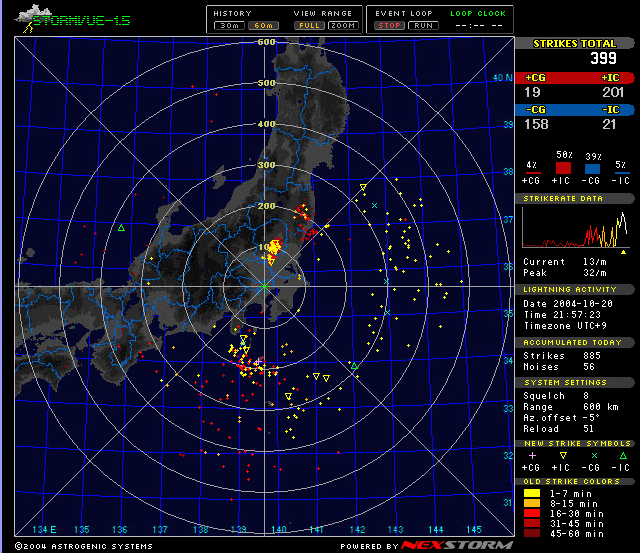Viewport: 640px width, 553px height.
Task: Click the blue -CG percentage bar
Action: point(592,169)
